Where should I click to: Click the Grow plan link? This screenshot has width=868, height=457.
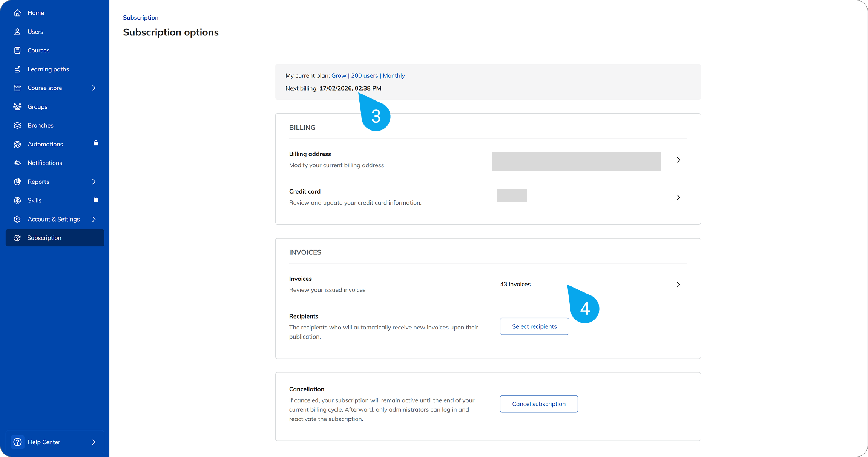[339, 75]
